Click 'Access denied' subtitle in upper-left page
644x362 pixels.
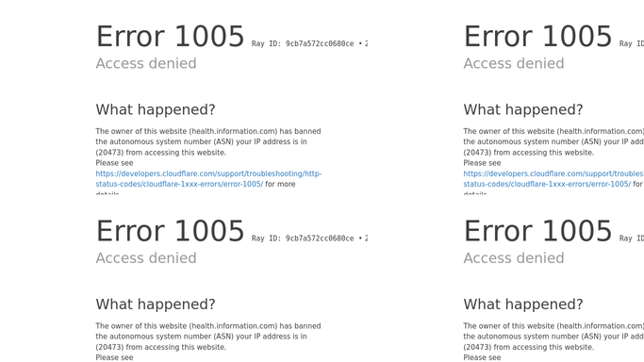(146, 63)
